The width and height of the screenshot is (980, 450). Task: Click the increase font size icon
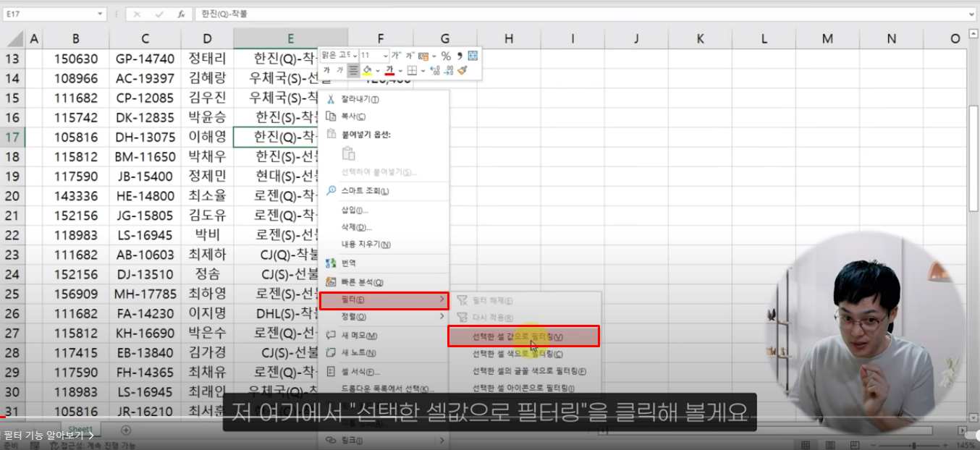point(396,55)
